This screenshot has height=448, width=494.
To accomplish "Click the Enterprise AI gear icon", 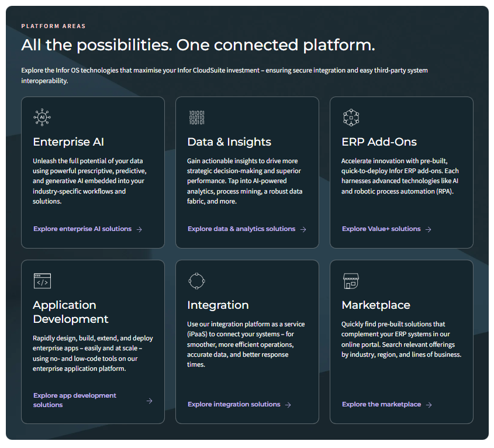I will (x=42, y=118).
